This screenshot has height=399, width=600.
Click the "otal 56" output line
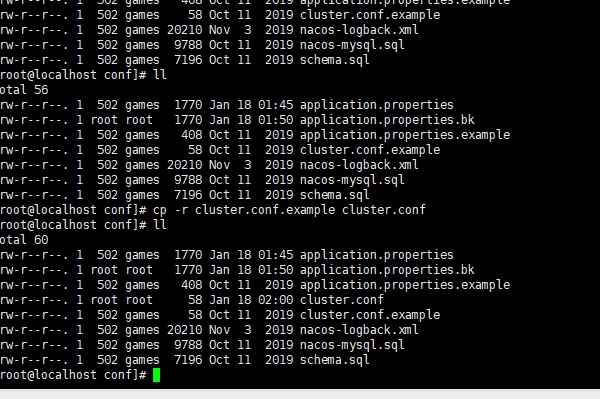(24, 90)
